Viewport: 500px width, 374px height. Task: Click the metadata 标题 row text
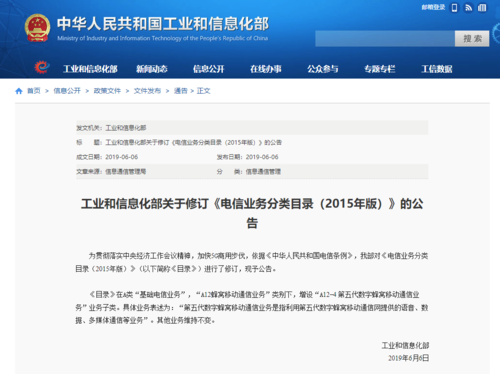(x=193, y=142)
